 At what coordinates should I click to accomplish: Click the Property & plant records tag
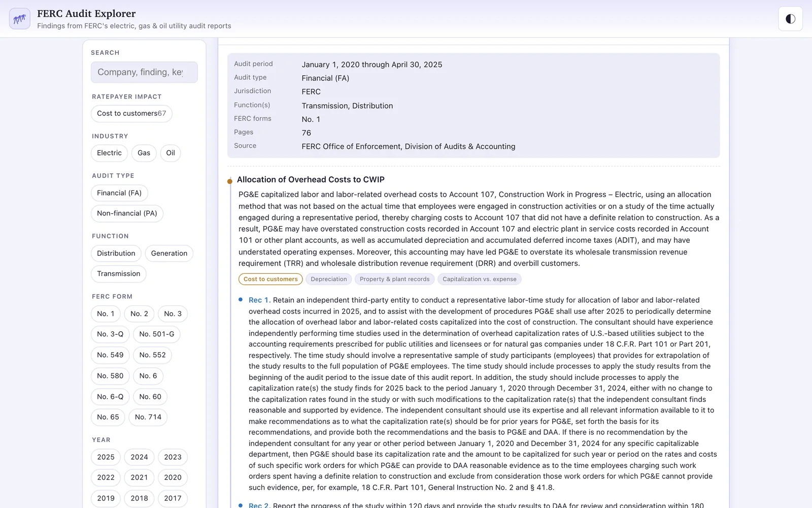[x=395, y=279]
